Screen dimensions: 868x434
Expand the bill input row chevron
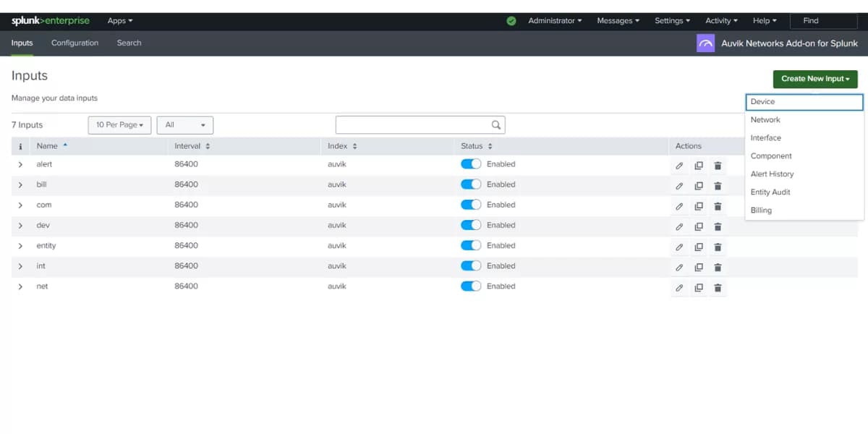point(20,184)
